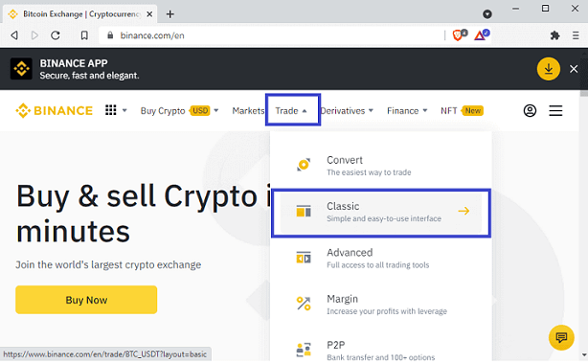Dismiss the Binance App banner
The height and width of the screenshot is (364, 588).
(x=574, y=69)
